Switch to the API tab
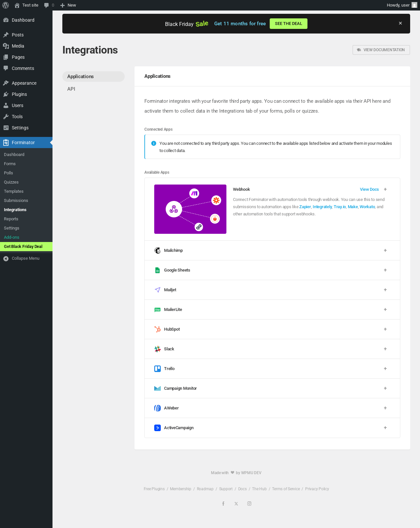 (x=71, y=89)
